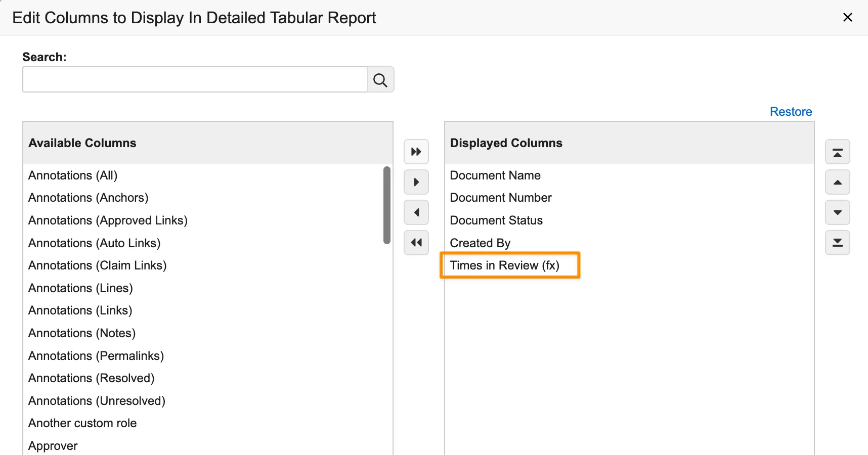Image resolution: width=868 pixels, height=455 pixels.
Task: Move selected column up one position
Action: (x=837, y=183)
